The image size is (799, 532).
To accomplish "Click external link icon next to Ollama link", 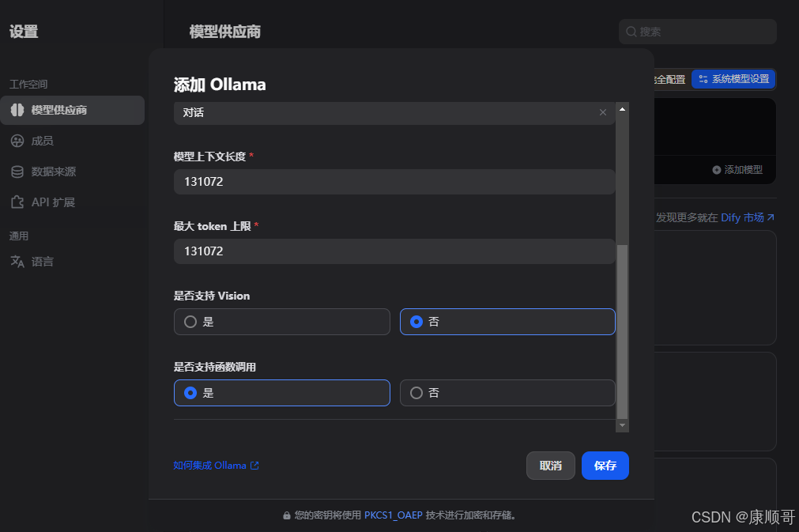I will tap(254, 466).
